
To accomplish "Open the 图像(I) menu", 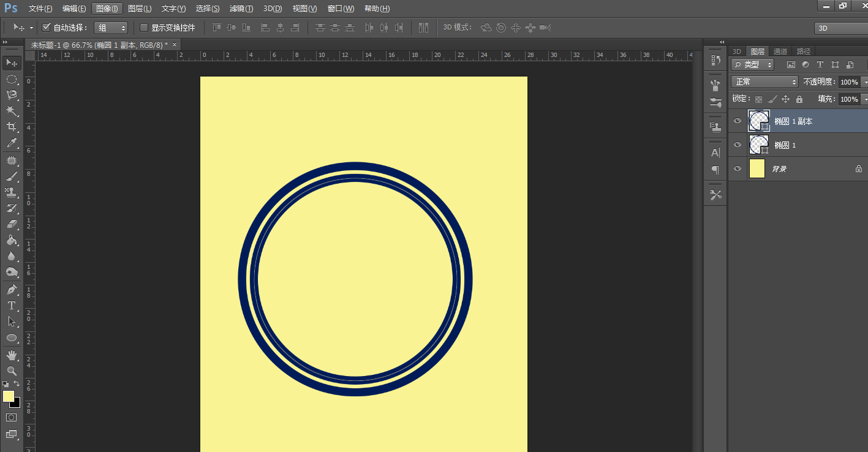I will point(107,9).
